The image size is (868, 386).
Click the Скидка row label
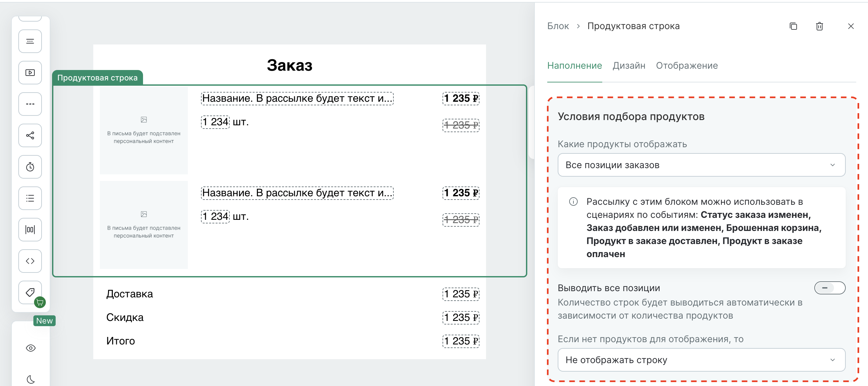pos(125,317)
